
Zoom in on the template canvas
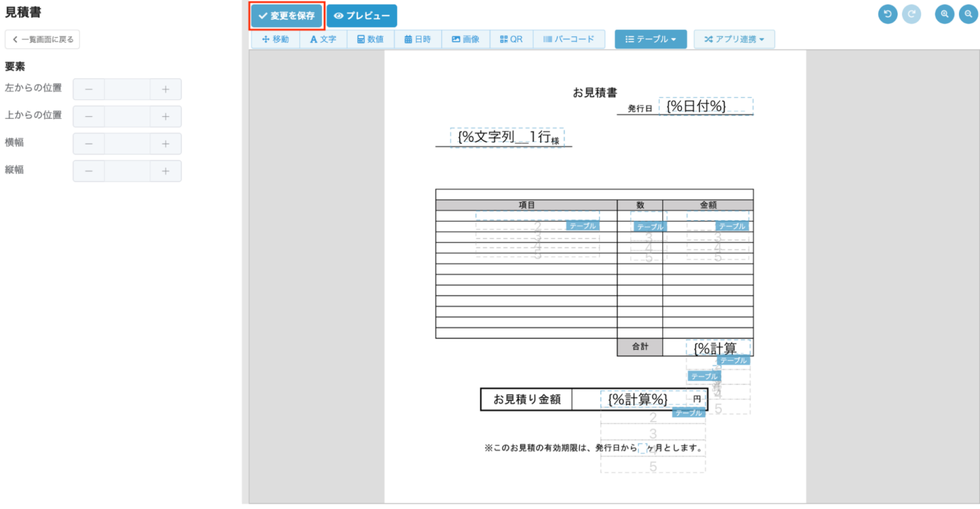[944, 14]
